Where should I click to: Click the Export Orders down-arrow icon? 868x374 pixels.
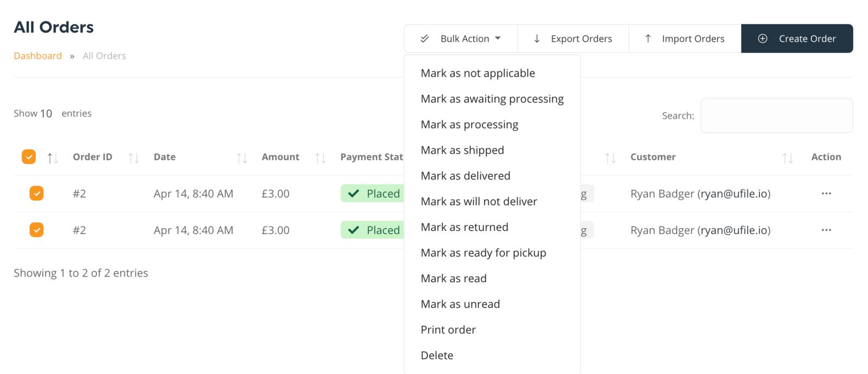click(537, 38)
